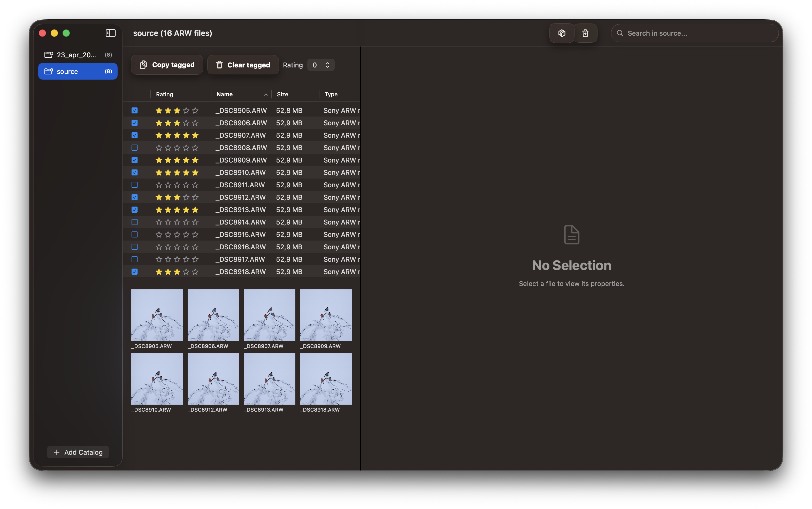Click first star on _DSC8915.ARW row
The width and height of the screenshot is (812, 509).
pyautogui.click(x=159, y=235)
